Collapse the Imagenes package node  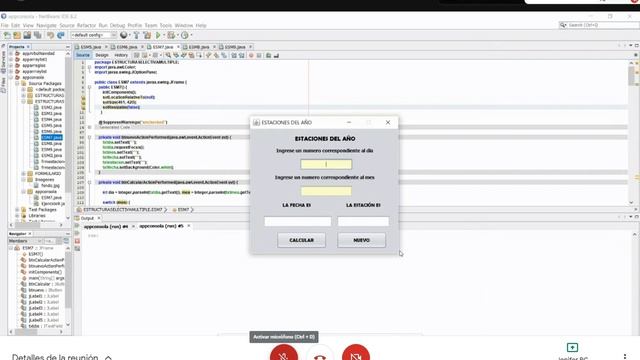[23, 180]
